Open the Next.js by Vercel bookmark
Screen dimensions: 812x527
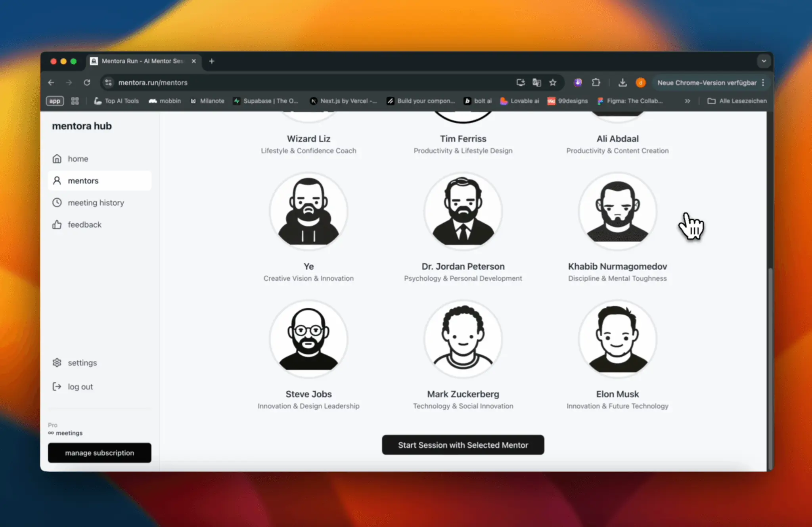pyautogui.click(x=343, y=101)
